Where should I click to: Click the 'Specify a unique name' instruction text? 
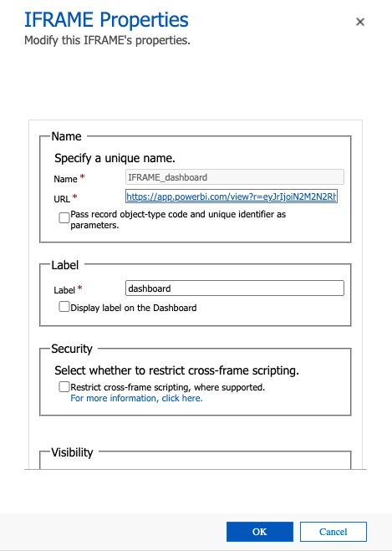115,158
